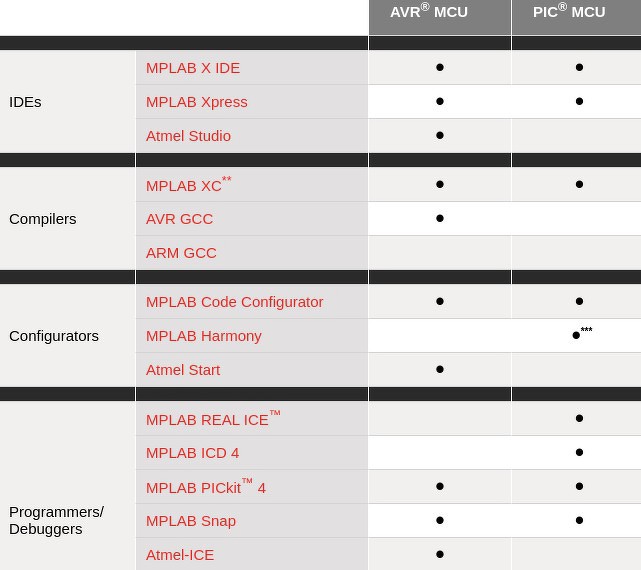The width and height of the screenshot is (641, 570).
Task: Open the MPLAB X IDE link
Action: click(x=193, y=68)
